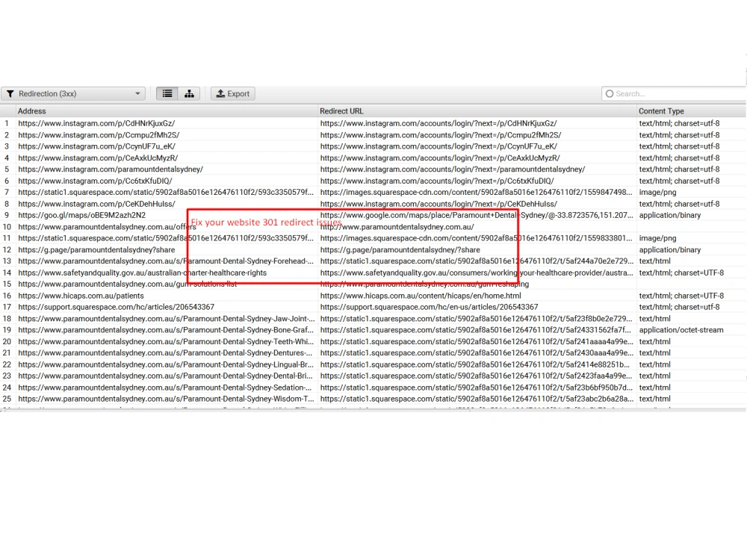This screenshot has height=560, width=747.
Task: Sort by the Address column header
Action: pyautogui.click(x=32, y=111)
